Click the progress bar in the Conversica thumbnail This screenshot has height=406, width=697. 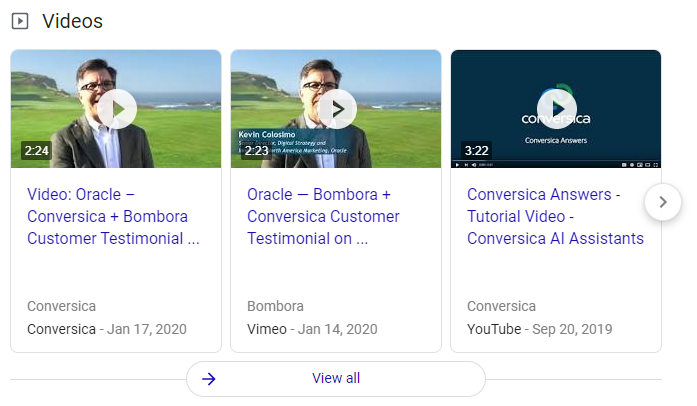(x=555, y=160)
